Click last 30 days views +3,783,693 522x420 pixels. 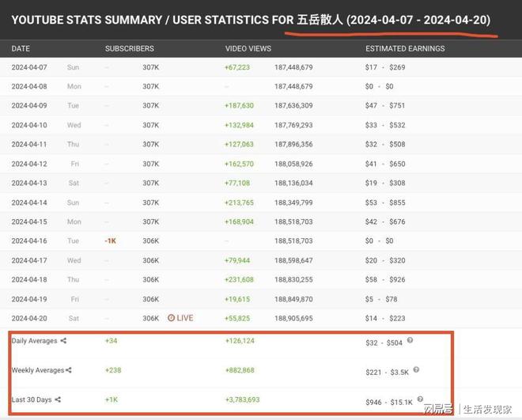(242, 399)
